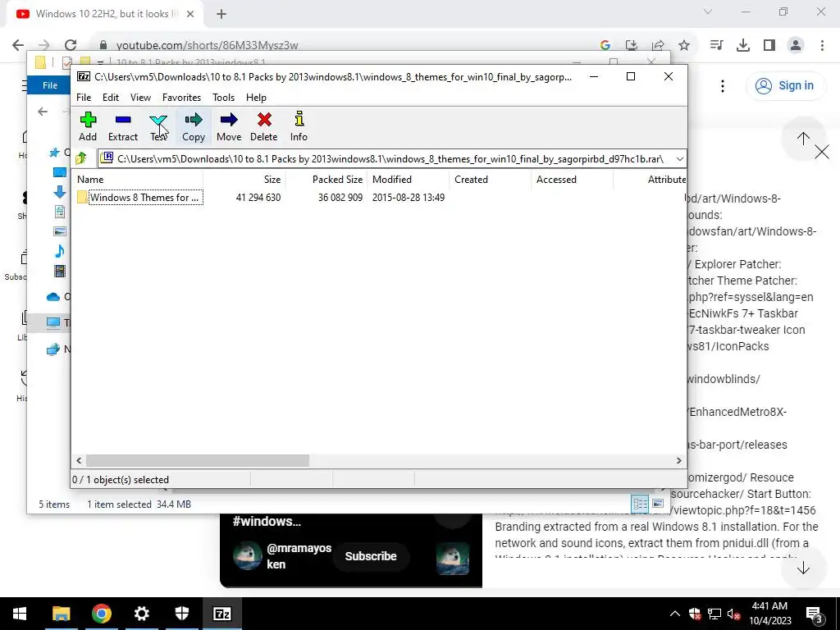Open the Help menu in 7-Zip

point(256,98)
